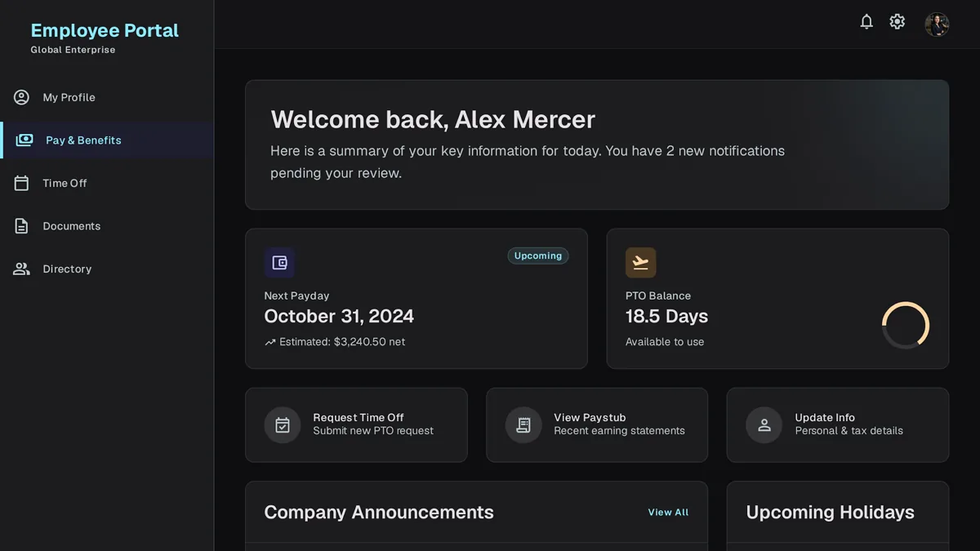This screenshot has height=551, width=980.
Task: Select the calendar check icon for time off
Action: (x=283, y=425)
